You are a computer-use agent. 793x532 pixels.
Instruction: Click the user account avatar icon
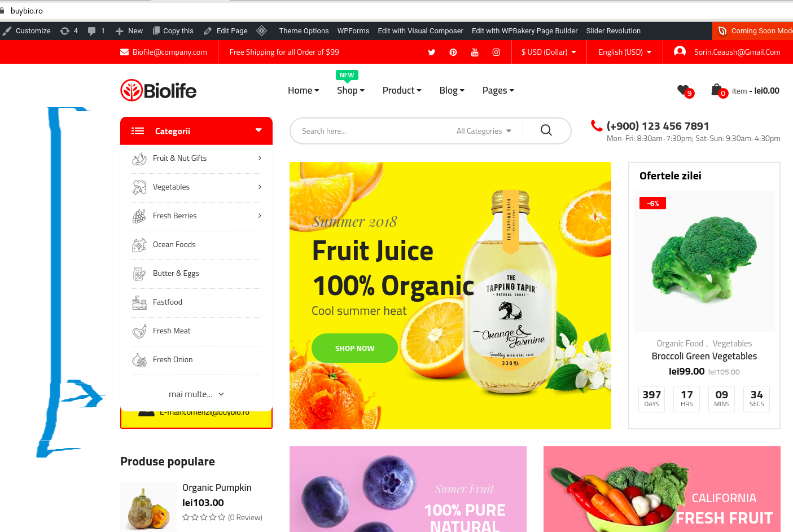(x=680, y=51)
